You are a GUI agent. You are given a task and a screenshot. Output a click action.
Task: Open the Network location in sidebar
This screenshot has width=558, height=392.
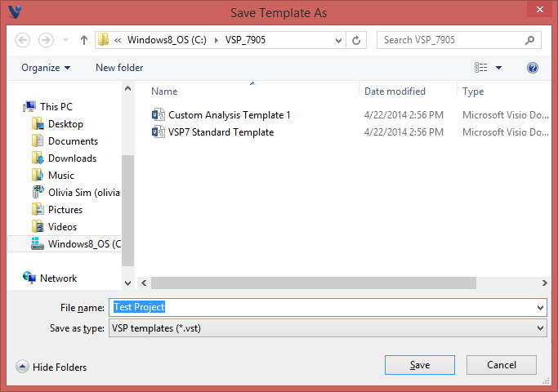pos(58,278)
